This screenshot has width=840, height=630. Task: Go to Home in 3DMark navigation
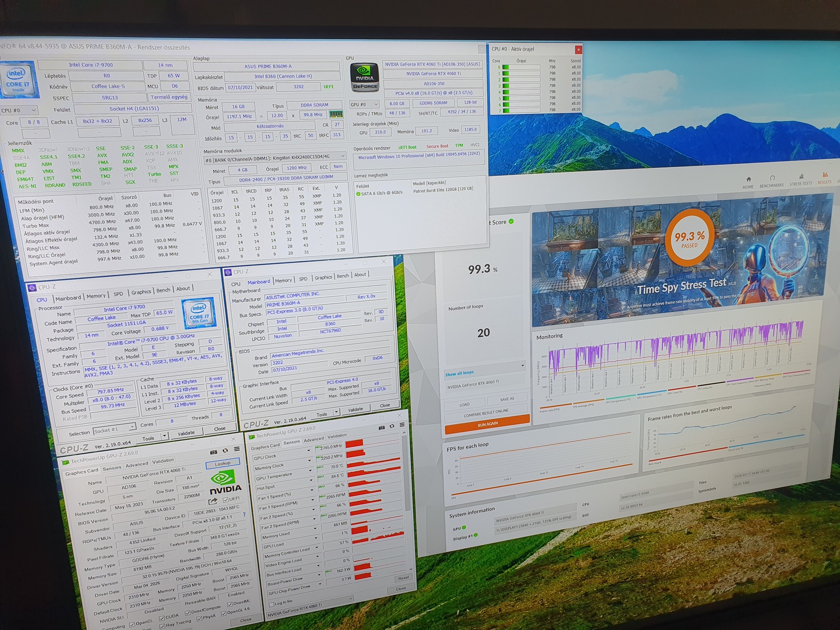(x=748, y=182)
